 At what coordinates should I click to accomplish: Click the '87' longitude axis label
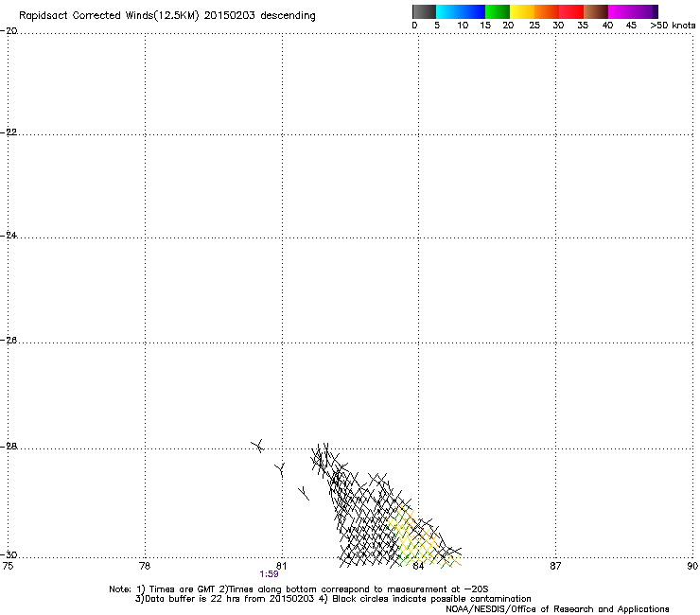555,566
